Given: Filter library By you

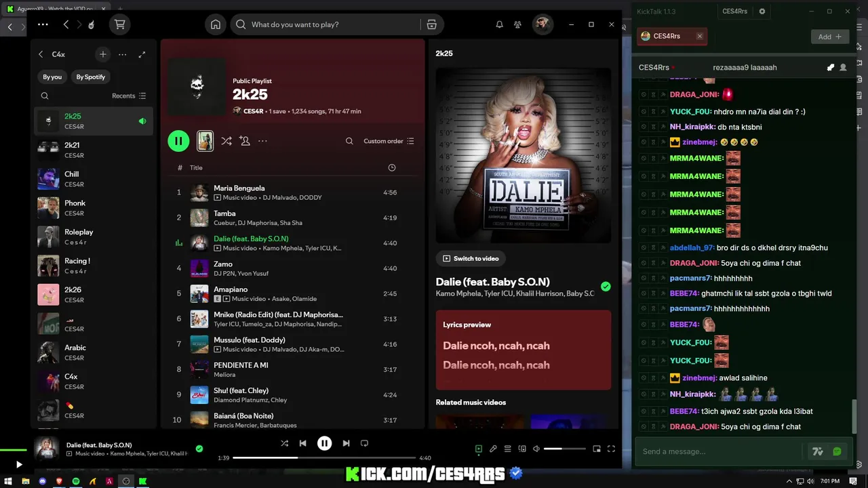Looking at the screenshot, I should [x=52, y=77].
